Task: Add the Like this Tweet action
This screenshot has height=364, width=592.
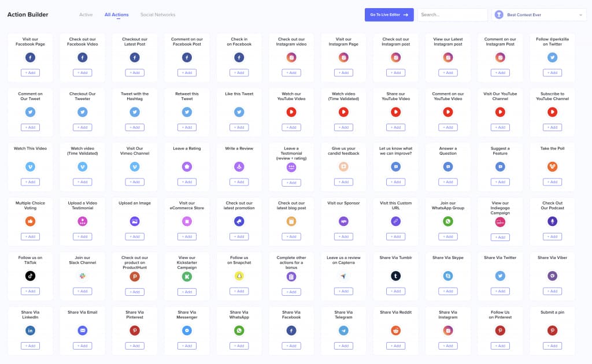Action: [x=239, y=128]
